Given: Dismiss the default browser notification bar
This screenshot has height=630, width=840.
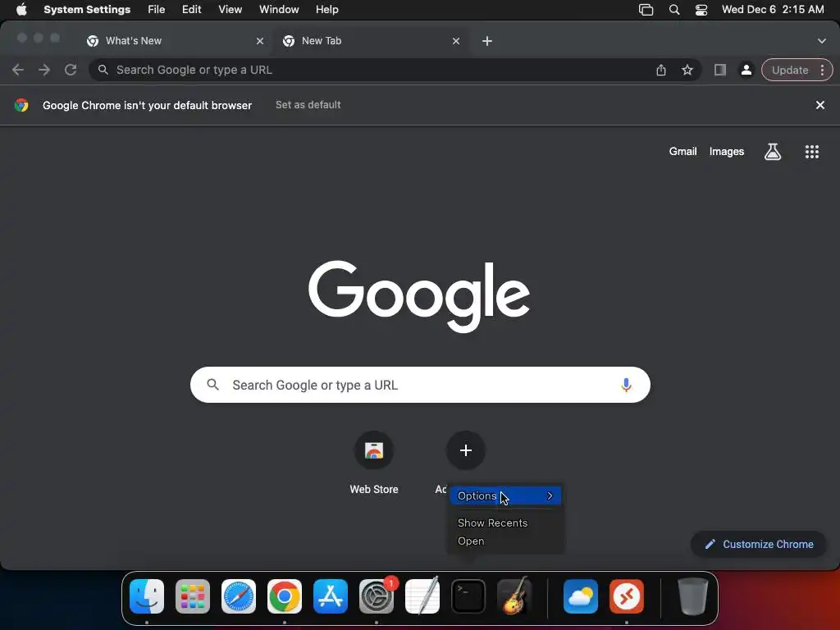Looking at the screenshot, I should tap(819, 105).
